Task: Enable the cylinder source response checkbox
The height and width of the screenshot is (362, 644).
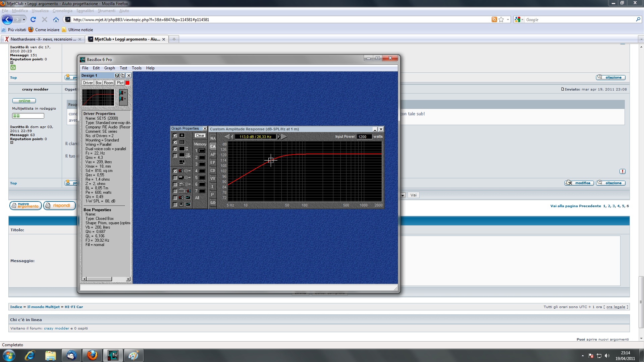Action: 175,178
